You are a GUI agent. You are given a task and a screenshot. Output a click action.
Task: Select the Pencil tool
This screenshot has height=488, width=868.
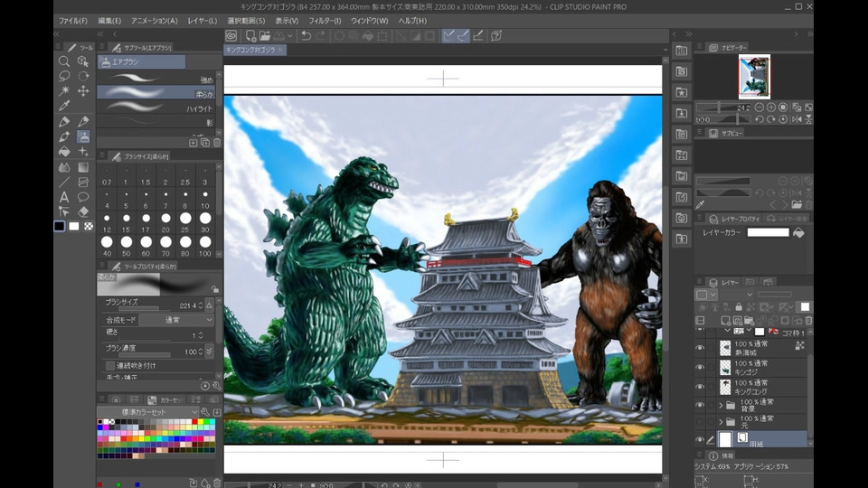(83, 121)
